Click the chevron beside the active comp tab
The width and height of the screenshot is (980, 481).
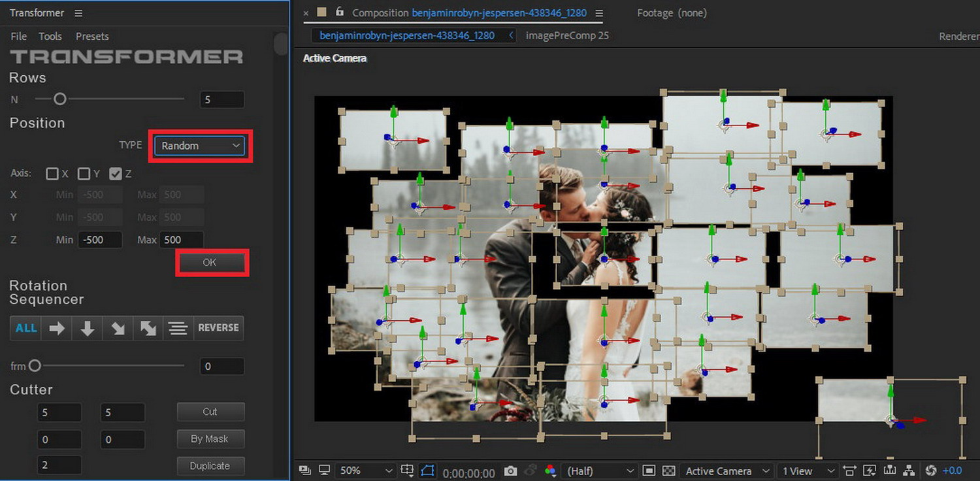tap(511, 35)
